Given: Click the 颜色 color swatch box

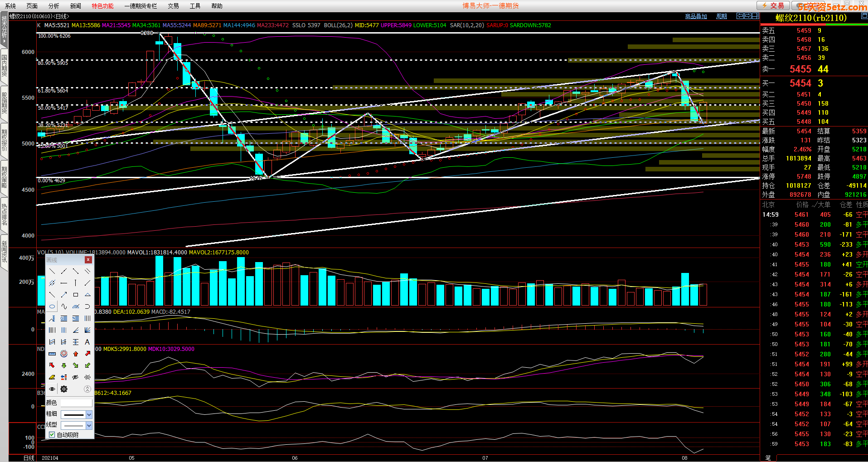Looking at the screenshot, I should click(x=76, y=403).
